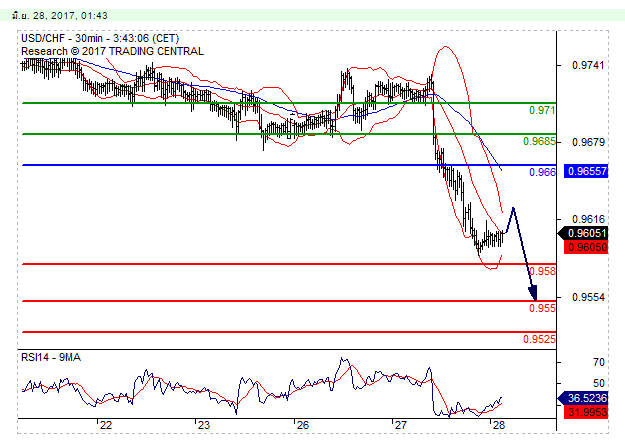625x445 pixels.
Task: Click the red 0.958 support label
Action: 542,271
